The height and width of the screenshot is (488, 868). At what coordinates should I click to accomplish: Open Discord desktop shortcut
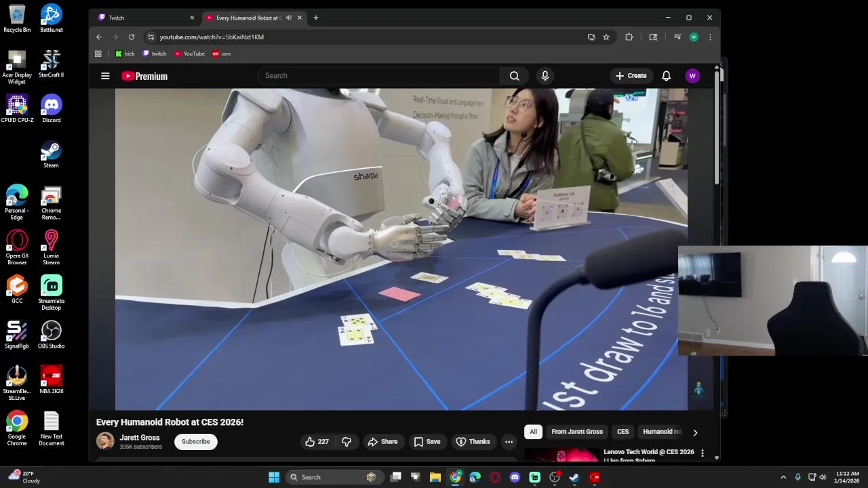point(51,108)
